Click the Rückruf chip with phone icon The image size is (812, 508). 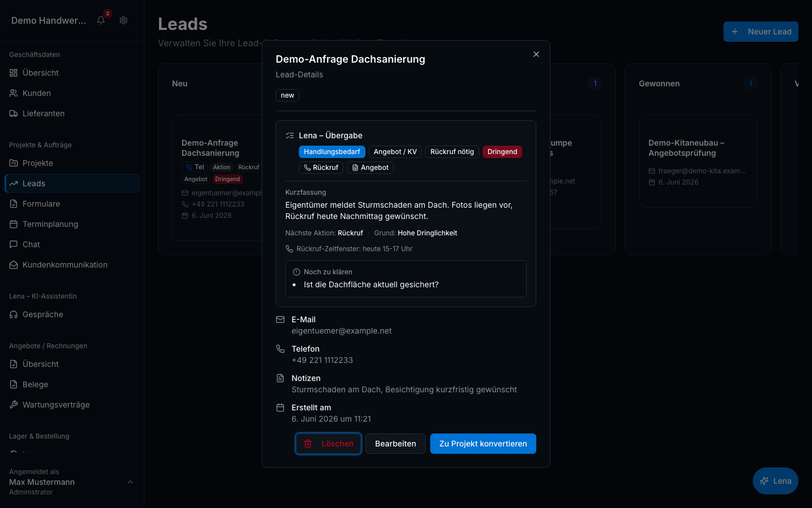click(x=321, y=168)
